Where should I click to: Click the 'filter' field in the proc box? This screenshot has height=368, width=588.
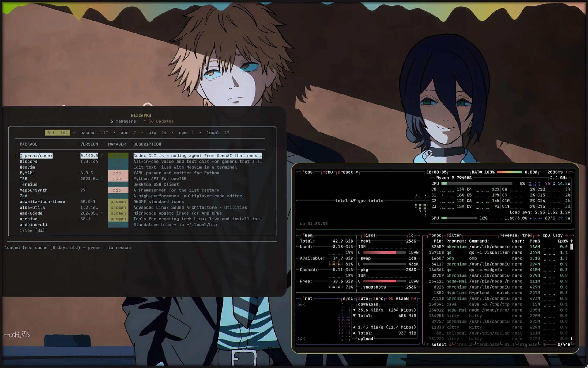pyautogui.click(x=454, y=235)
